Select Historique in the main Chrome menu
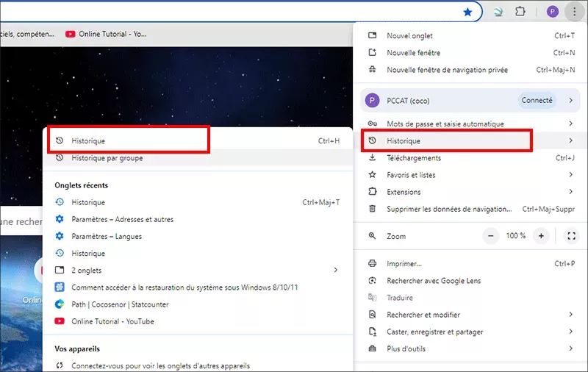Viewport: 588px width, 372px height. 470,141
